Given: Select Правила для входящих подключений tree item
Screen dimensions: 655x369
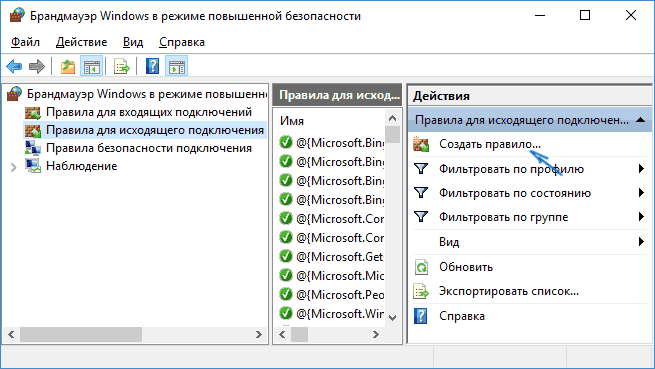Looking at the screenshot, I should (149, 112).
